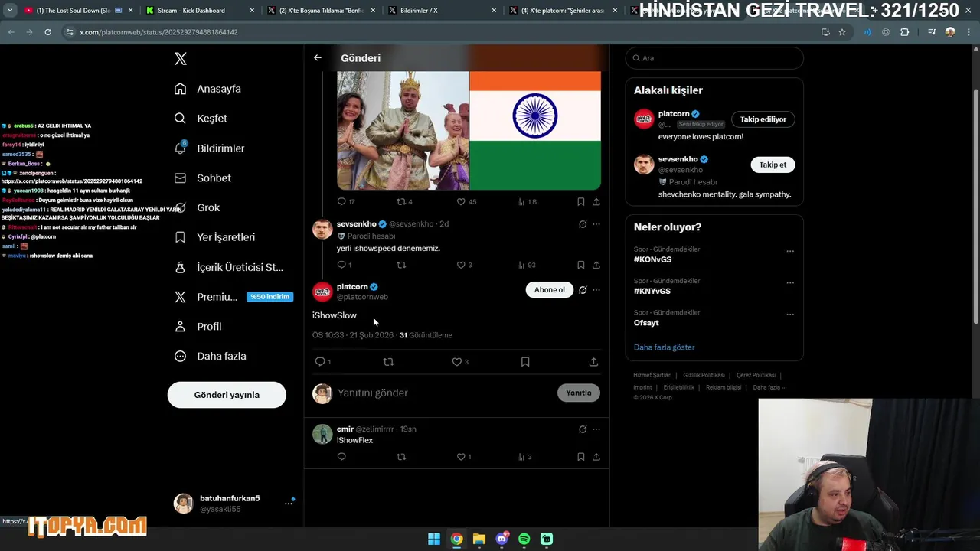Click Gönderi yayınla button
The image size is (980, 551).
pos(227,395)
